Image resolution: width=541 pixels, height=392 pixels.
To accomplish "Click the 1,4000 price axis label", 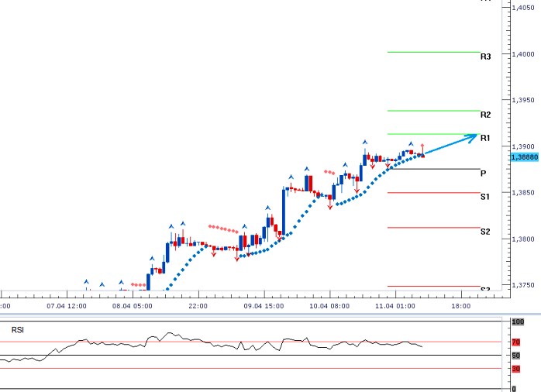I will 523,54.
